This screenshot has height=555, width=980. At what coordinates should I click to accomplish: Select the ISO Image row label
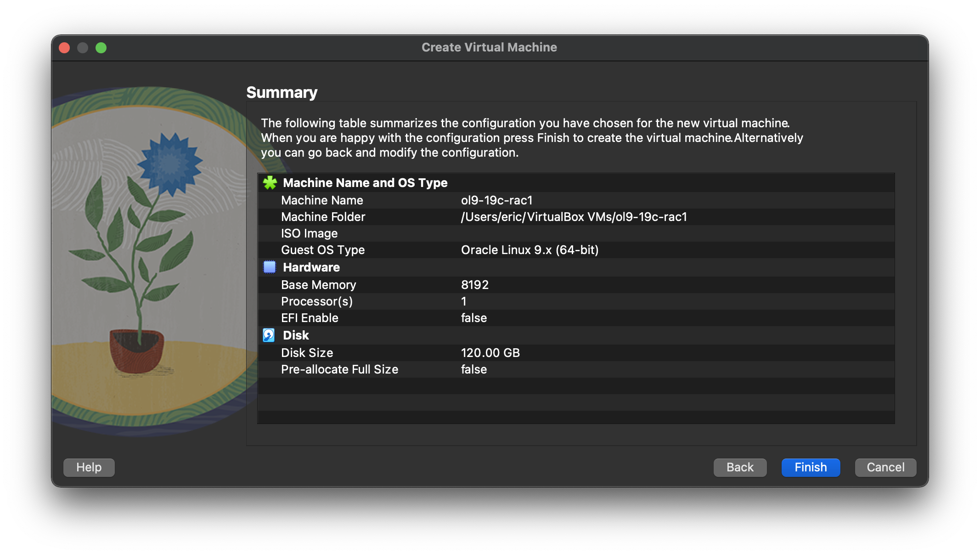[309, 233]
